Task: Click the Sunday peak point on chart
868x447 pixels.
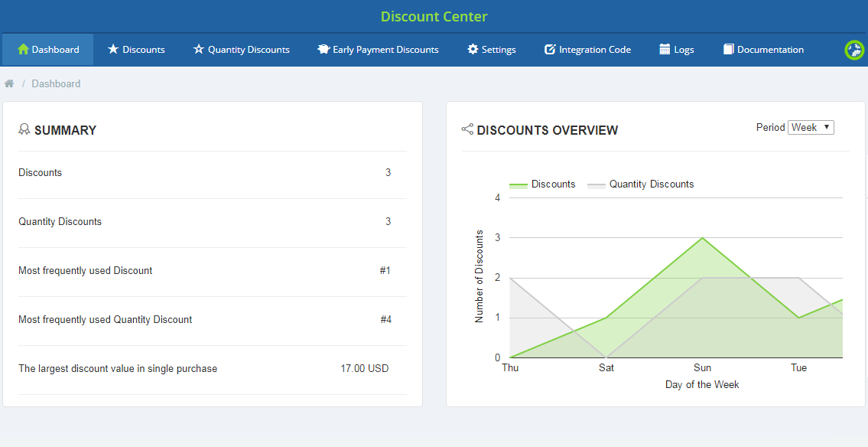Action: pyautogui.click(x=702, y=238)
